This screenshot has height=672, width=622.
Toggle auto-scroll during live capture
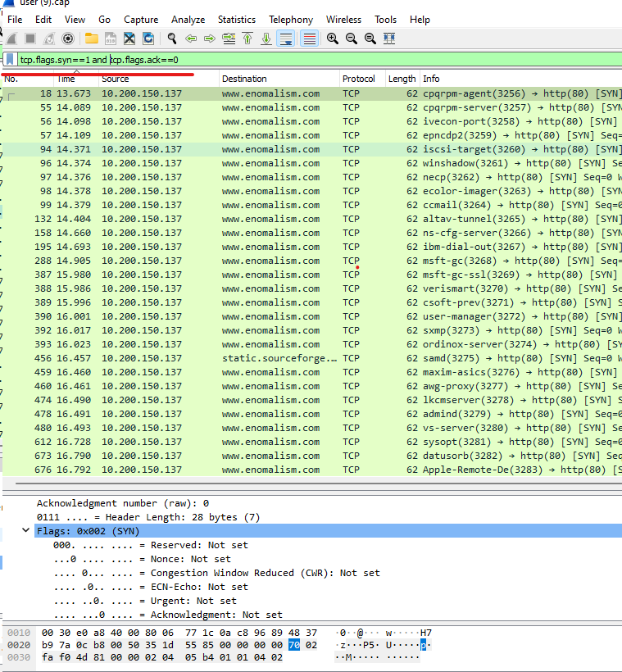(x=285, y=39)
